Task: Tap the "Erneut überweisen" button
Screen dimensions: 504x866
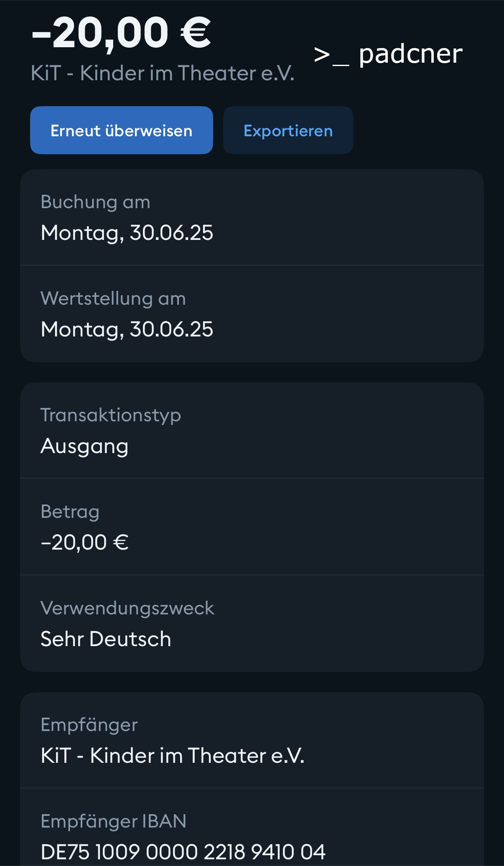Action: tap(121, 130)
